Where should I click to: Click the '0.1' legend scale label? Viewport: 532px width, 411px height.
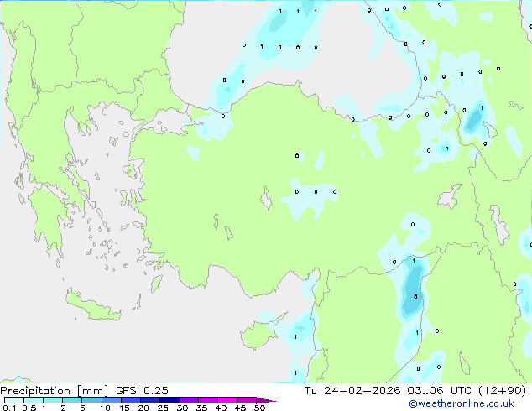pyautogui.click(x=9, y=408)
